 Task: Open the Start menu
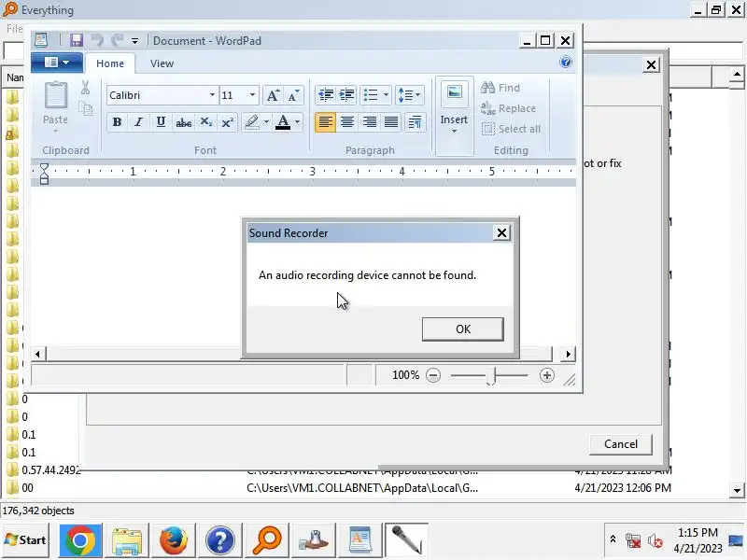[x=25, y=540]
